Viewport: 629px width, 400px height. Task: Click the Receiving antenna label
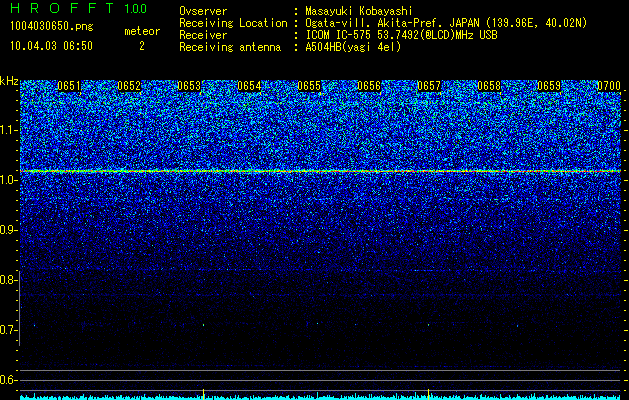pyautogui.click(x=230, y=47)
